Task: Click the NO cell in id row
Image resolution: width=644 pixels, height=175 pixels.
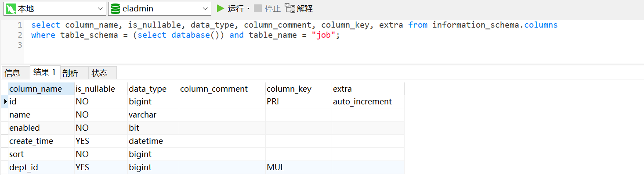Action: (x=101, y=101)
